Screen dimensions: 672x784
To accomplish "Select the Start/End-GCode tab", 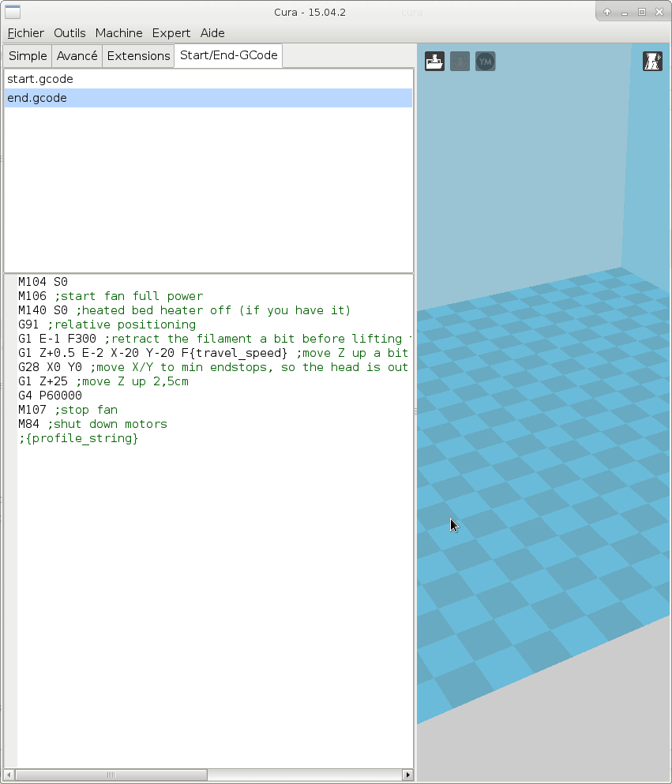I will click(228, 55).
